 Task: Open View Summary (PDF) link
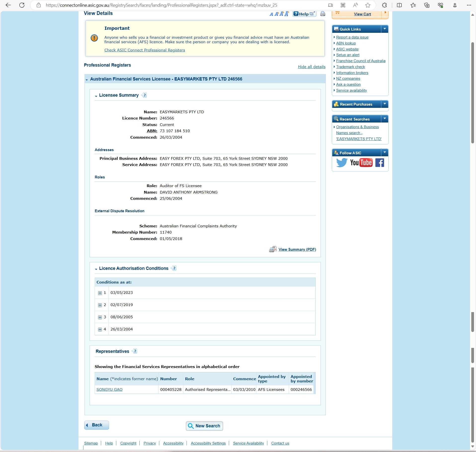coord(297,249)
